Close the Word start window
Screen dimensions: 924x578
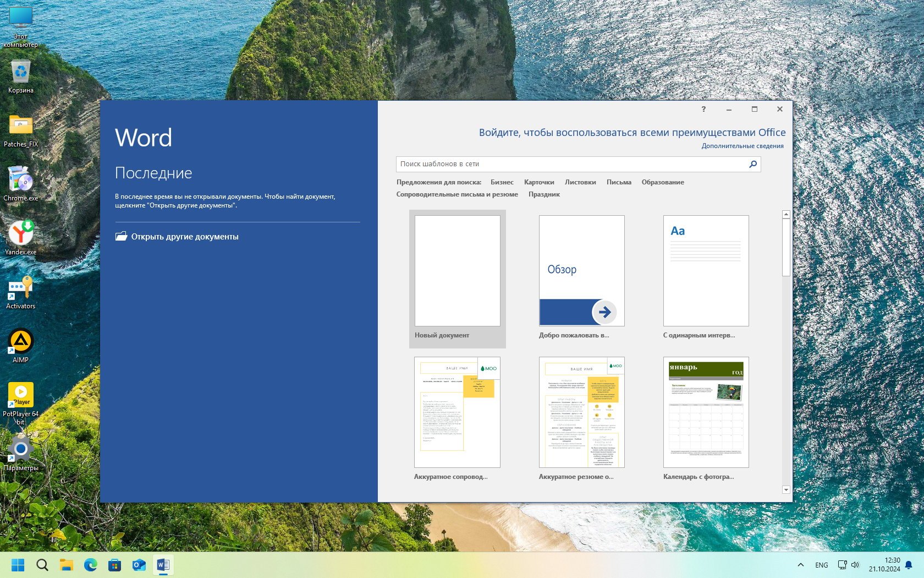tap(780, 109)
